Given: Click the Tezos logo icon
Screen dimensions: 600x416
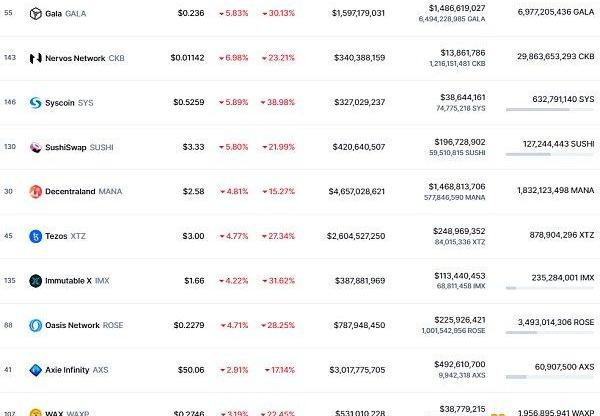Looking at the screenshot, I should pyautogui.click(x=36, y=236).
